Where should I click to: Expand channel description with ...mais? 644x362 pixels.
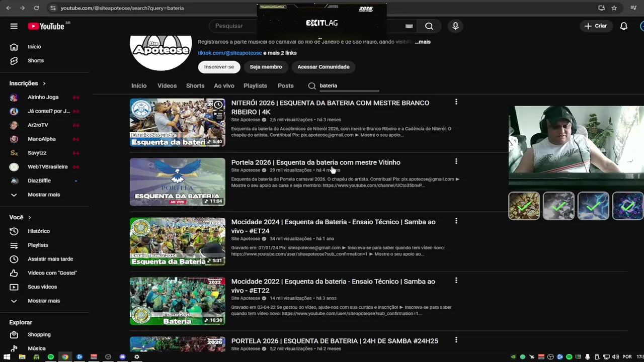pos(423,42)
